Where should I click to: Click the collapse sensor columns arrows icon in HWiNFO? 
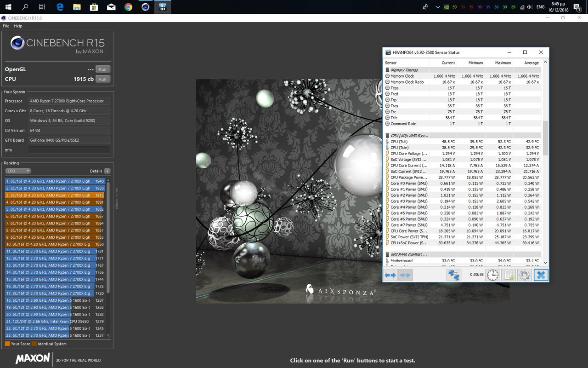click(x=406, y=275)
